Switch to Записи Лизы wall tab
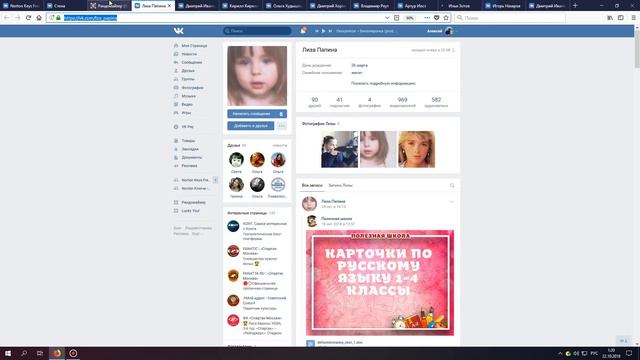 tap(340, 185)
